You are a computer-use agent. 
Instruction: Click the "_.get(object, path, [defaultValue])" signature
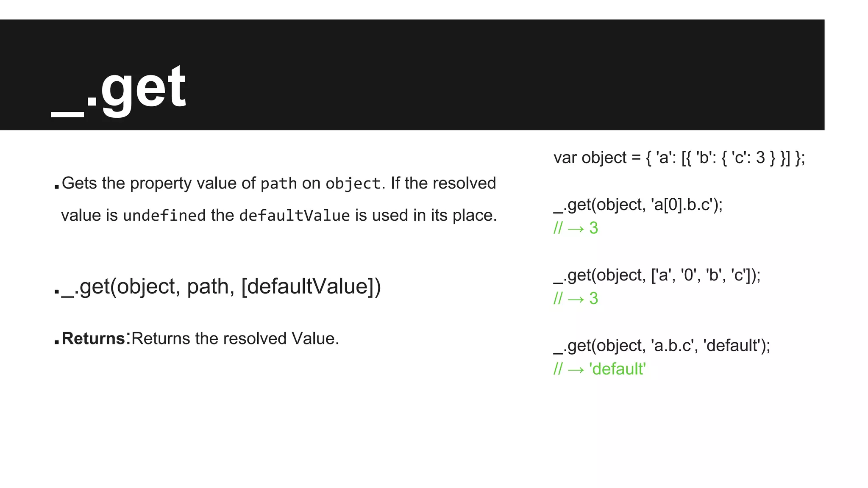[x=221, y=287]
